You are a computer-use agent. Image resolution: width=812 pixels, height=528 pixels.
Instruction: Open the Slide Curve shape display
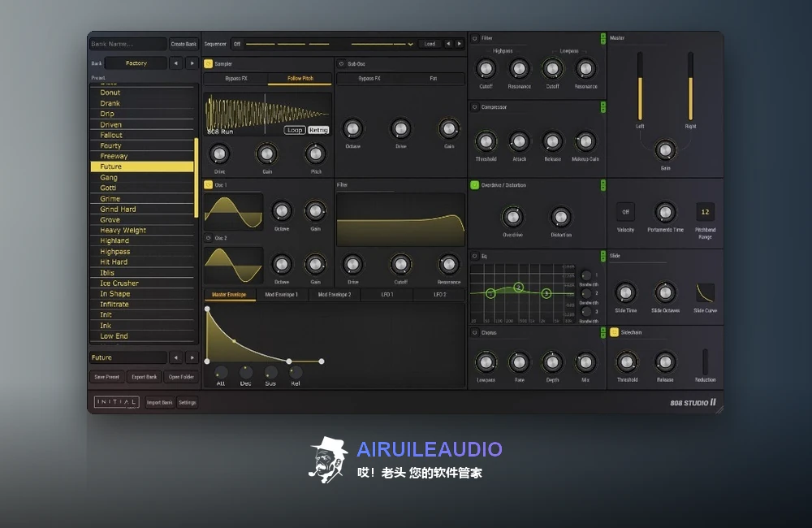(706, 292)
